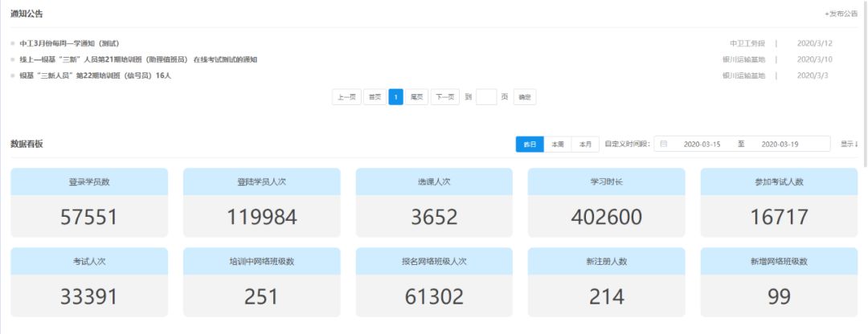Click the 中卫工务段 publisher text

(747, 43)
